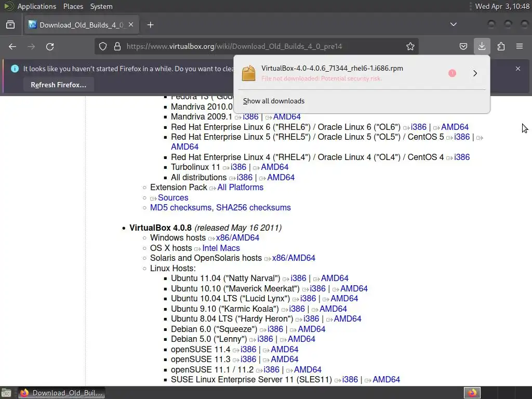Screen dimensions: 532x399
Task: Download 4.0.8 Windows hosts x86/AMD64
Action: pyautogui.click(x=237, y=237)
